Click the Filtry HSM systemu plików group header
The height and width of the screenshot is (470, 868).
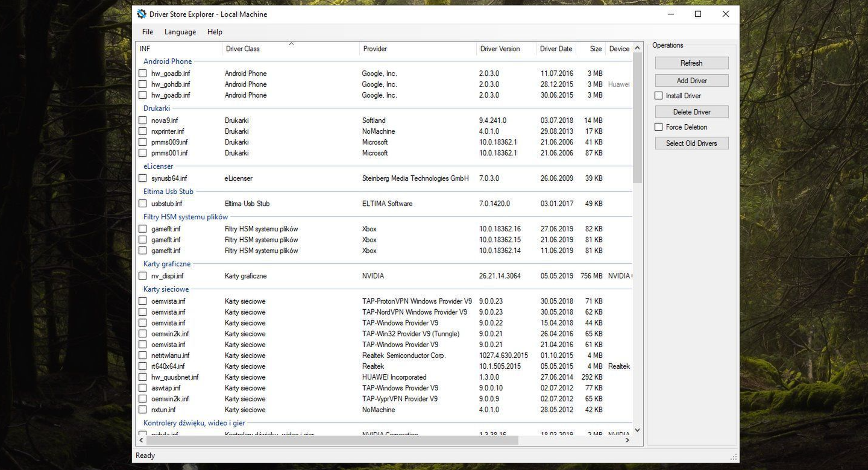coord(186,217)
